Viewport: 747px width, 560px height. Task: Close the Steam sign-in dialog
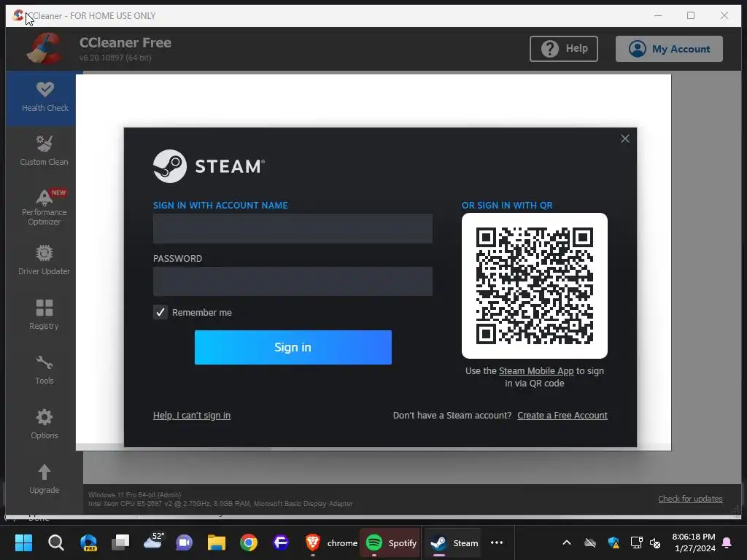coord(625,139)
